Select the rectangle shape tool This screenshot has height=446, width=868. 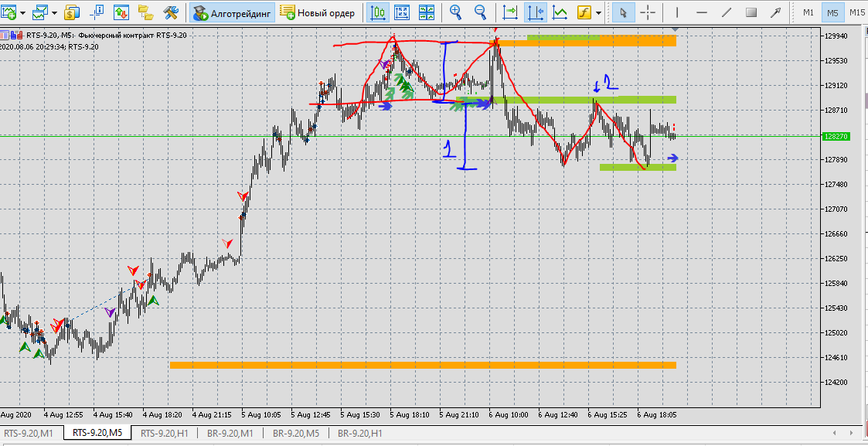point(751,12)
